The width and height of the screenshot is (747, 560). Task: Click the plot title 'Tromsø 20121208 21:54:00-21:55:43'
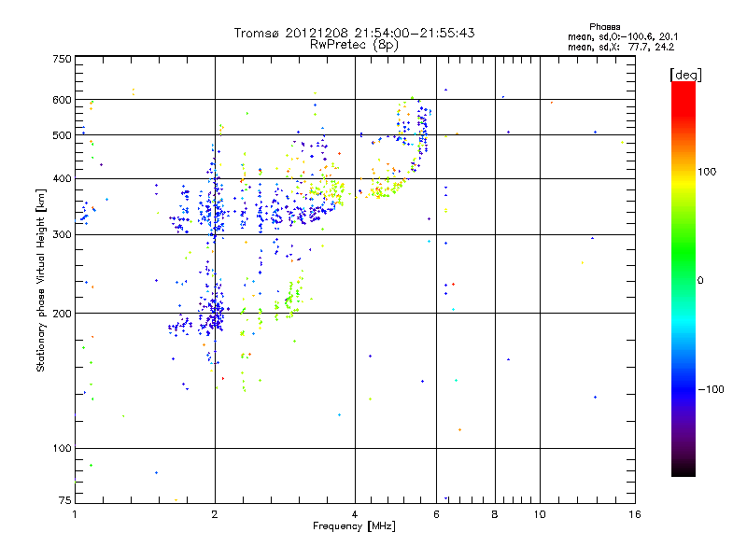coord(354,33)
